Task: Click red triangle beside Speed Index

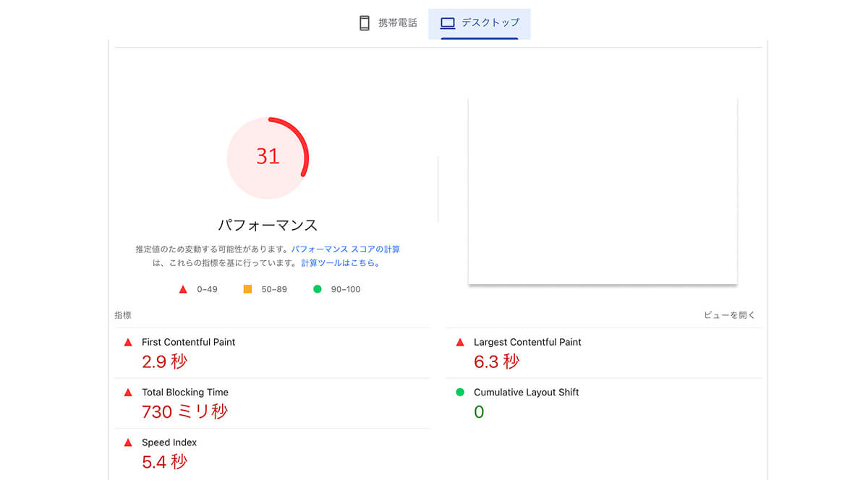Action: pyautogui.click(x=128, y=442)
